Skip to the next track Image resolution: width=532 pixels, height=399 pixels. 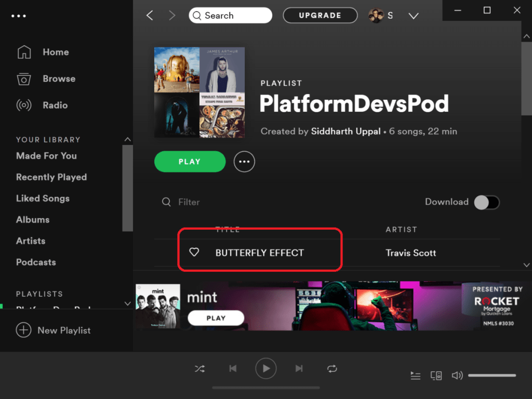(299, 369)
